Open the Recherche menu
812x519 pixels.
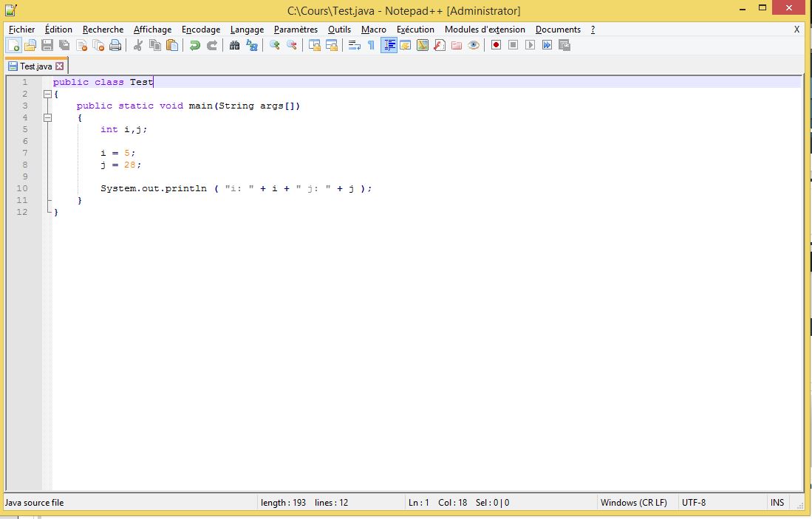(103, 30)
